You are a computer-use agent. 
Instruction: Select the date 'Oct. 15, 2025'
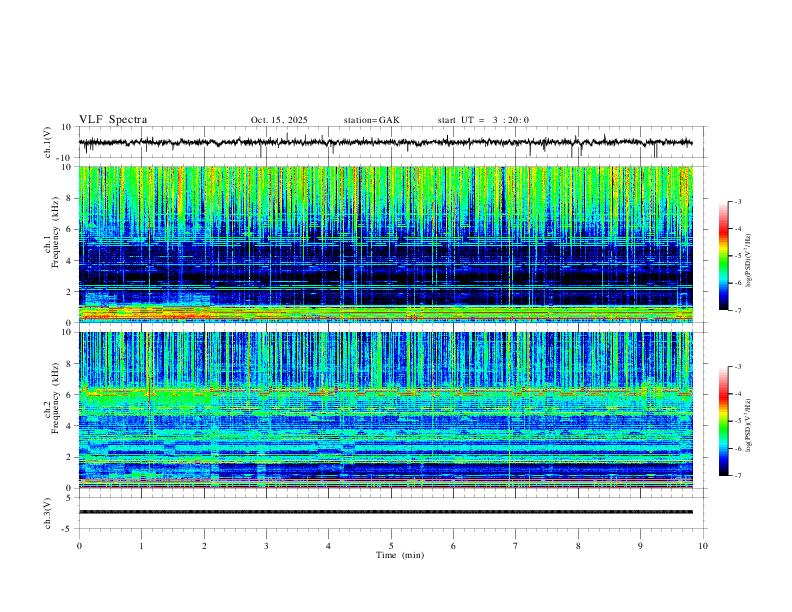[279, 120]
